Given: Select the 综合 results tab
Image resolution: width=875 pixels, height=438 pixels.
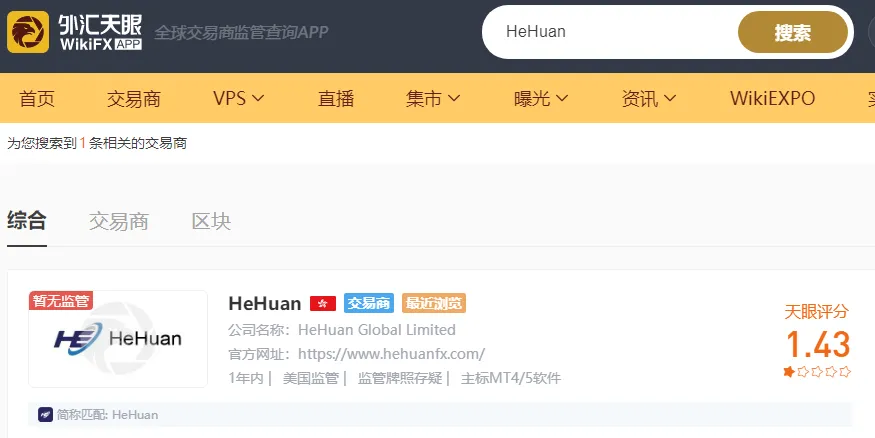Looking at the screenshot, I should point(27,221).
